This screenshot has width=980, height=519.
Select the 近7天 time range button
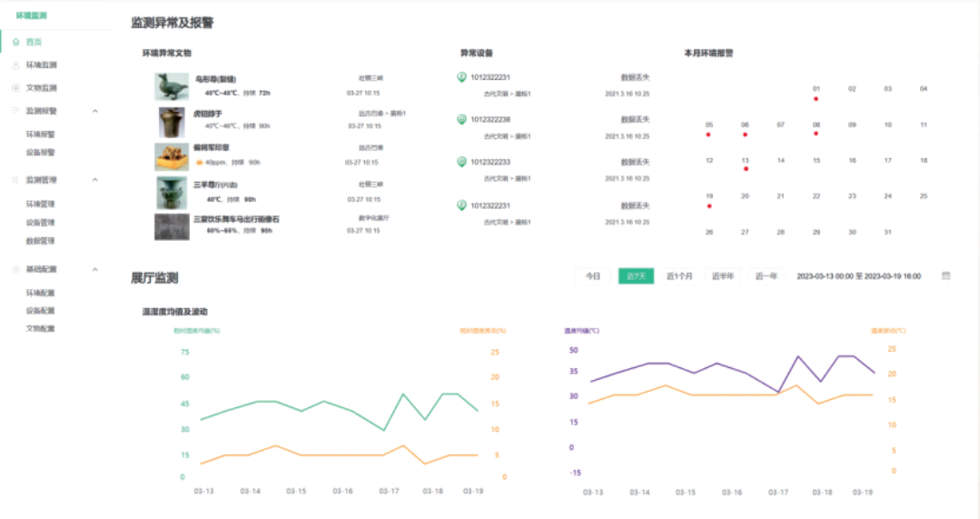click(637, 276)
